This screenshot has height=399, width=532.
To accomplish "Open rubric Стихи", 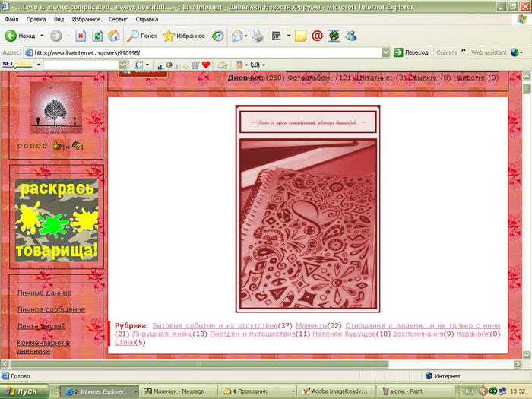I will pos(125,342).
